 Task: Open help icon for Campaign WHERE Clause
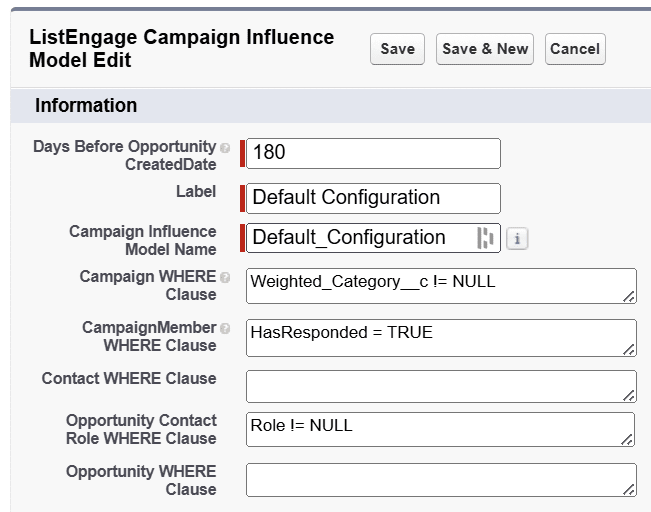point(225,277)
